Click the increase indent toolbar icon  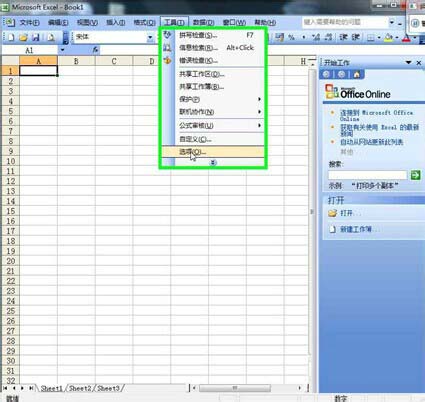coord(356,37)
